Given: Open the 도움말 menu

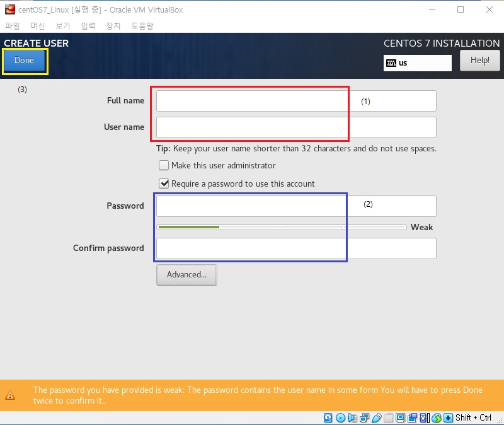Looking at the screenshot, I should point(142,26).
